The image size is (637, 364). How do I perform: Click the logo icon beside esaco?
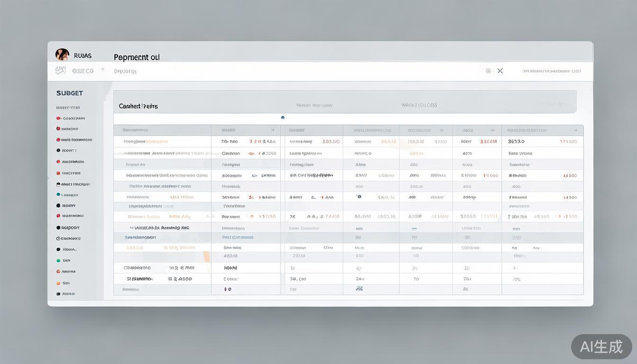click(x=60, y=71)
